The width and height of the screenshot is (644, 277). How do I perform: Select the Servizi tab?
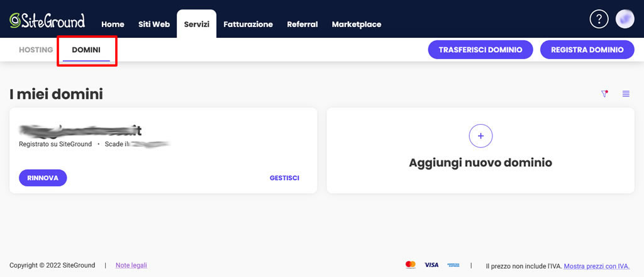click(197, 24)
